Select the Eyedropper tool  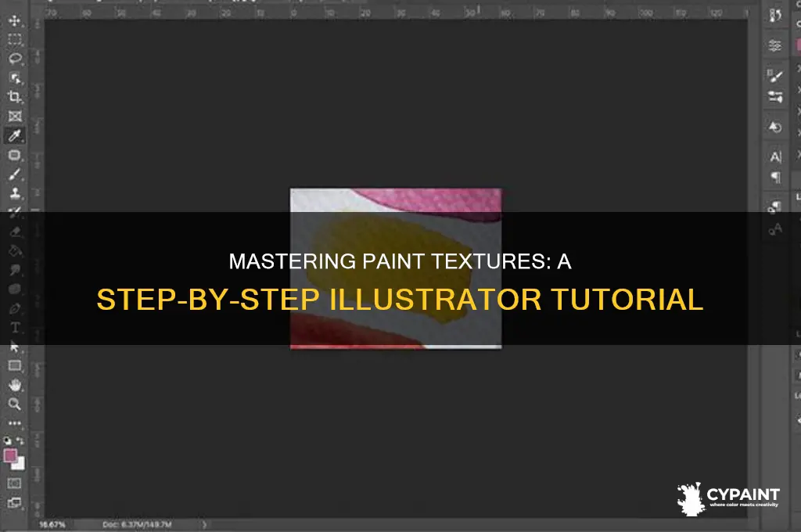14,135
